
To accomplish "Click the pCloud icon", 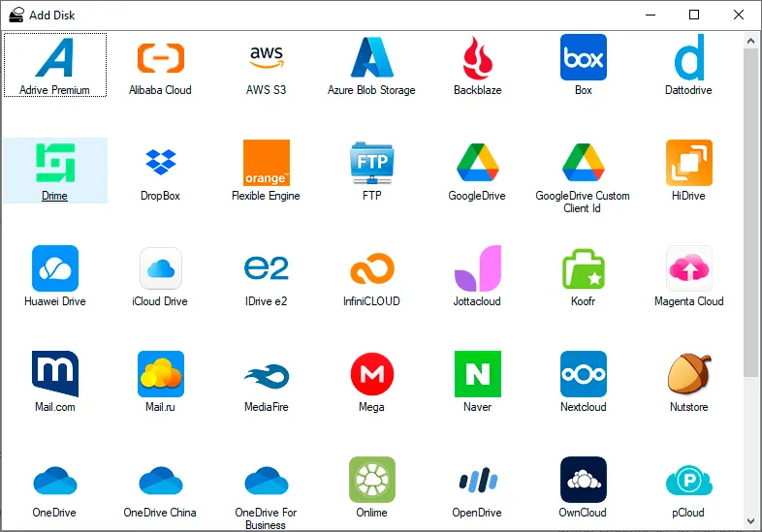I will click(x=689, y=480).
